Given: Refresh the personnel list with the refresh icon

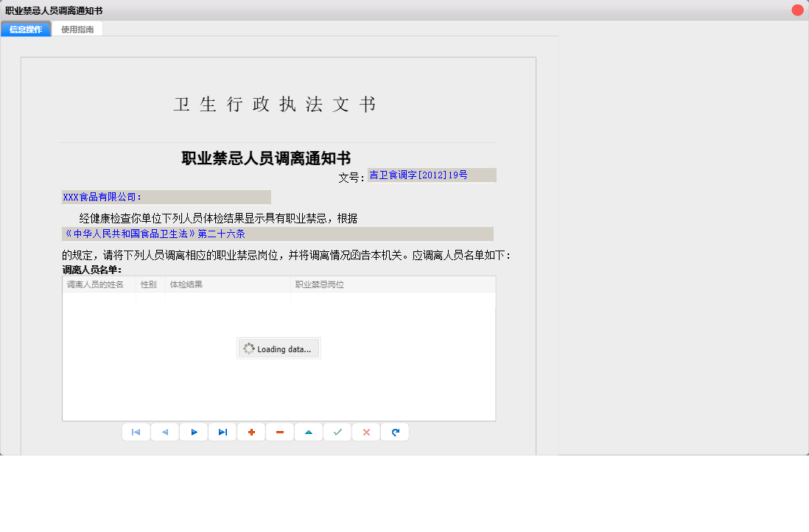Looking at the screenshot, I should (394, 432).
